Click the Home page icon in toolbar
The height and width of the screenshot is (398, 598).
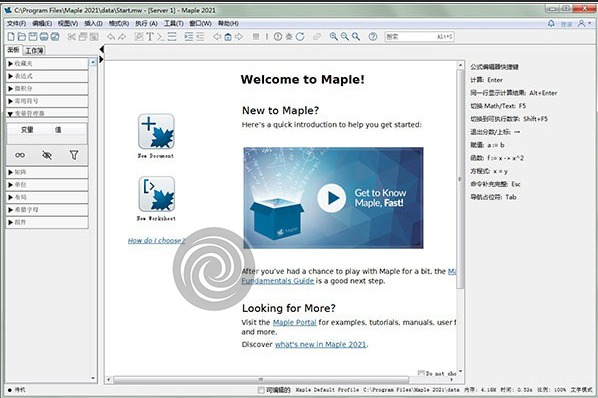(x=228, y=37)
